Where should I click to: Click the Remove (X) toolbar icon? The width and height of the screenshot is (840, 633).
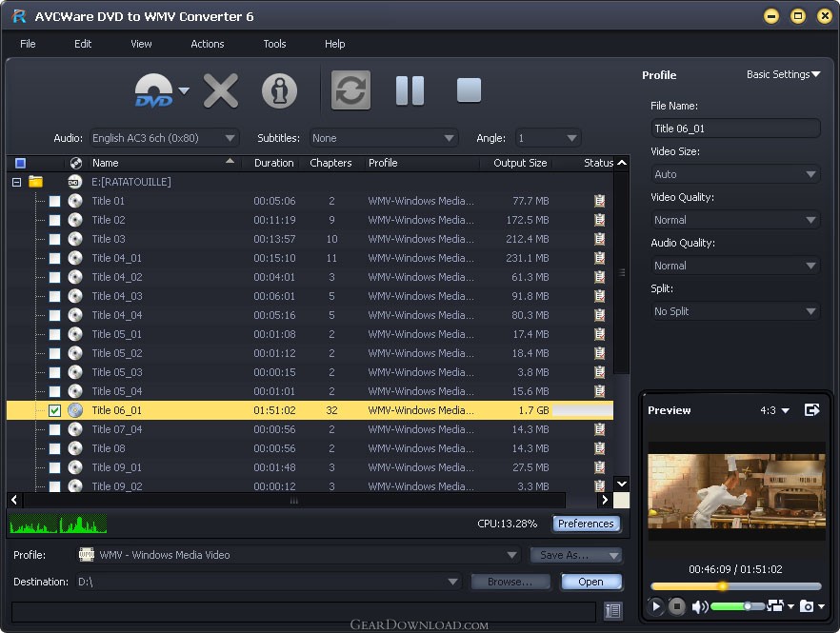coord(221,91)
